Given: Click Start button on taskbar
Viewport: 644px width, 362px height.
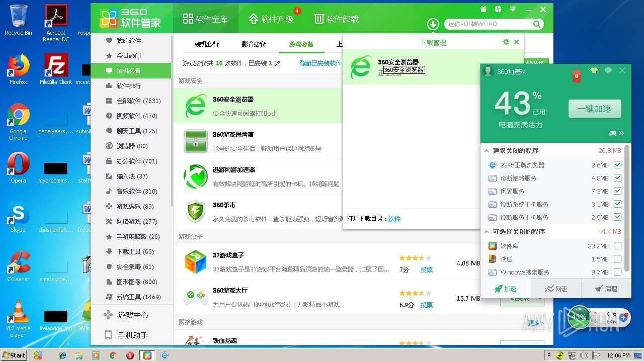Looking at the screenshot, I should pyautogui.click(x=14, y=355).
